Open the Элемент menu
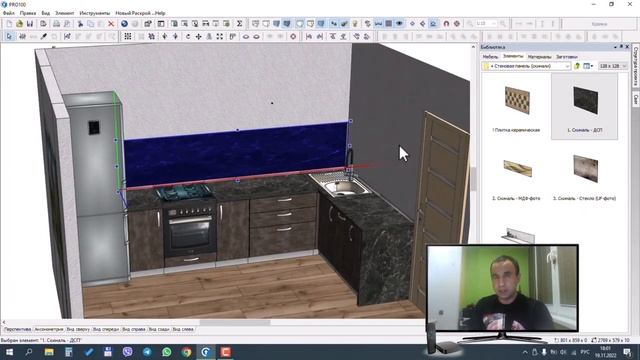The width and height of the screenshot is (640, 360). pos(64,13)
